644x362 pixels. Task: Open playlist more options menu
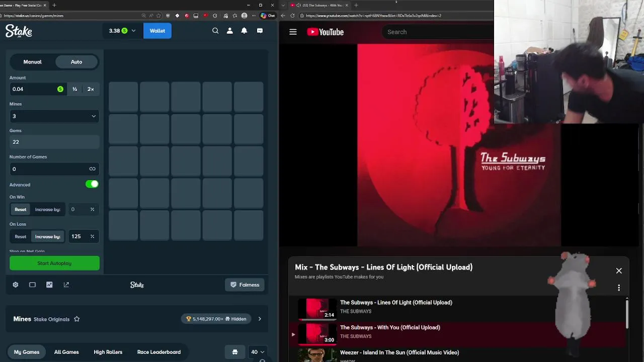619,288
